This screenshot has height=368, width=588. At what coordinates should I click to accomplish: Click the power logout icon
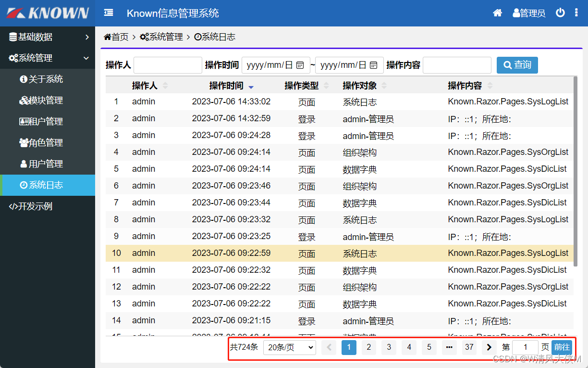pos(560,13)
